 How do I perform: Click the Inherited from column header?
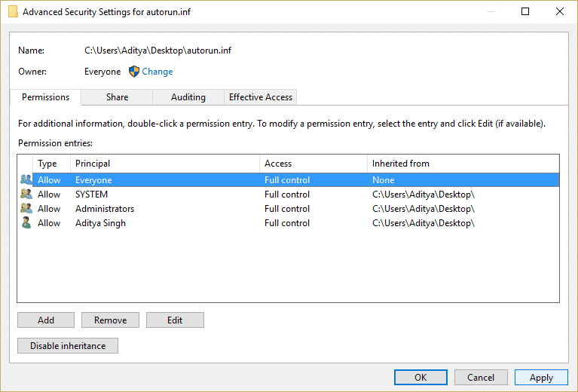point(463,164)
